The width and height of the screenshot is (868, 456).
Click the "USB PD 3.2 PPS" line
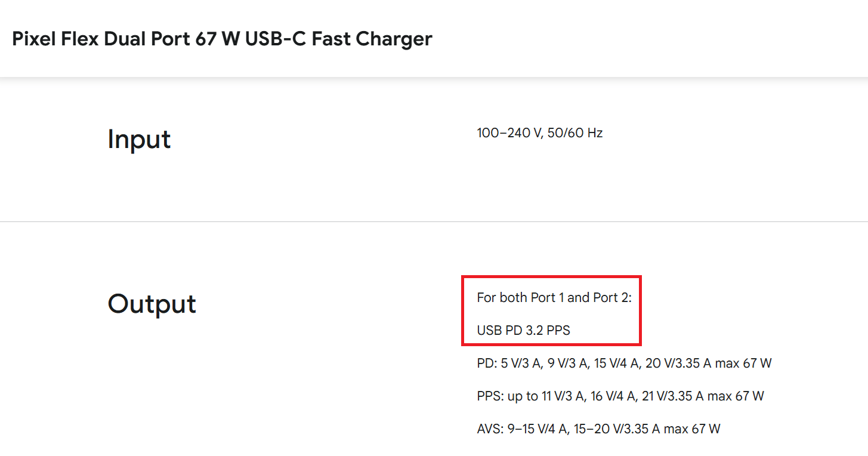tap(523, 331)
